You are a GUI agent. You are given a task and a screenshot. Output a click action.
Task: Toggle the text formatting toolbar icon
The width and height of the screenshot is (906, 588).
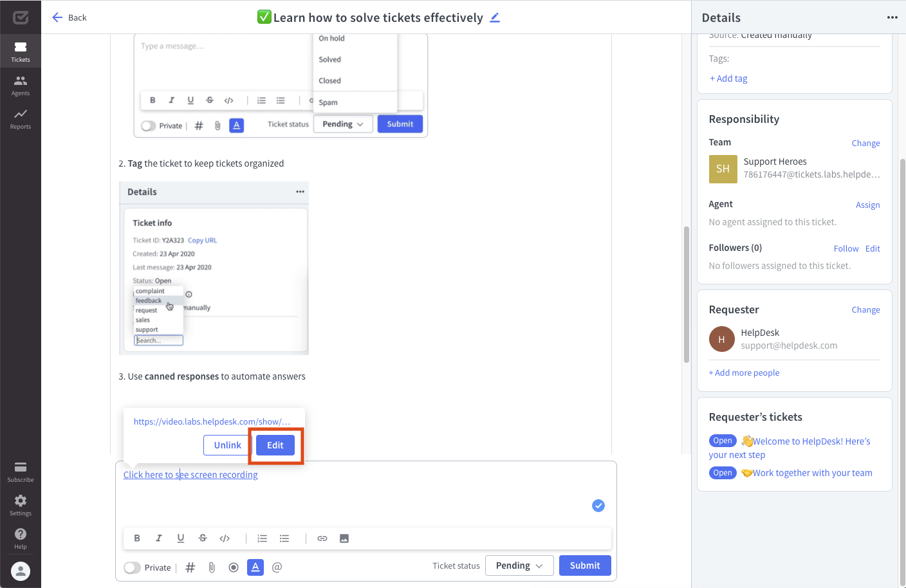(255, 567)
